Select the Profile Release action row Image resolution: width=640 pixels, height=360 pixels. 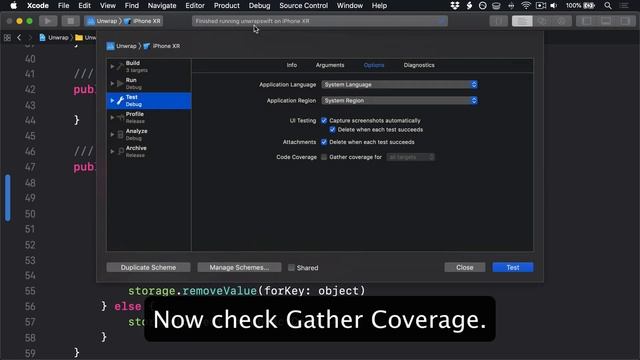click(x=149, y=118)
